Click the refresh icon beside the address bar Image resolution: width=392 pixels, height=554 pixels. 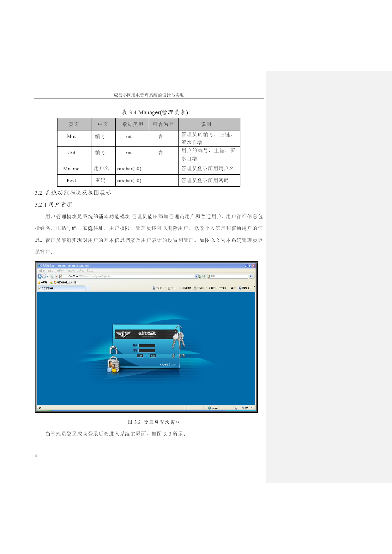point(52,276)
